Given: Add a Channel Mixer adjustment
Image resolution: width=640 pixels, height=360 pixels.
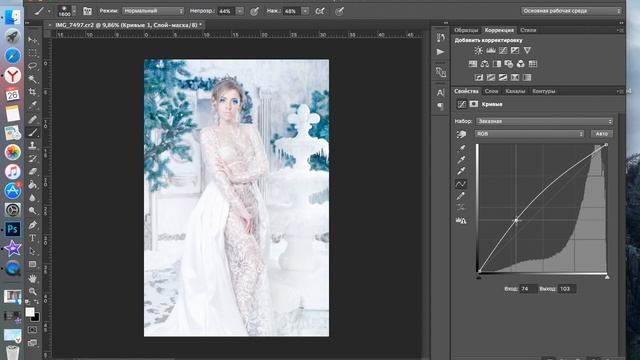Looking at the screenshot, I should 521,64.
